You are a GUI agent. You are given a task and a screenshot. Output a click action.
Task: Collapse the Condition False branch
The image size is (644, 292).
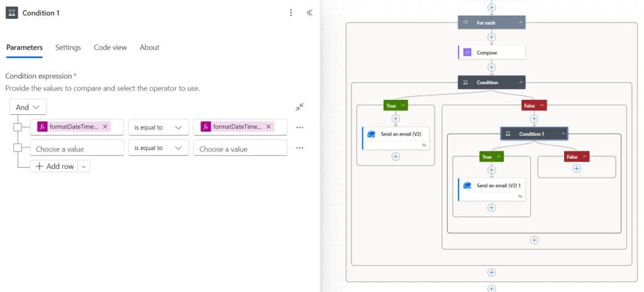[x=542, y=105]
